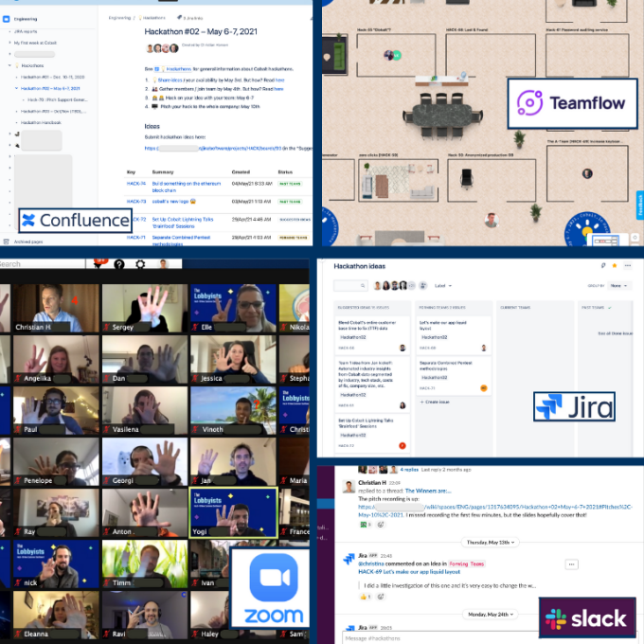Viewport: 644px width, 644px height.
Task: Collapse the Hackathons tree in Confluence sidebar
Action: 9,65
